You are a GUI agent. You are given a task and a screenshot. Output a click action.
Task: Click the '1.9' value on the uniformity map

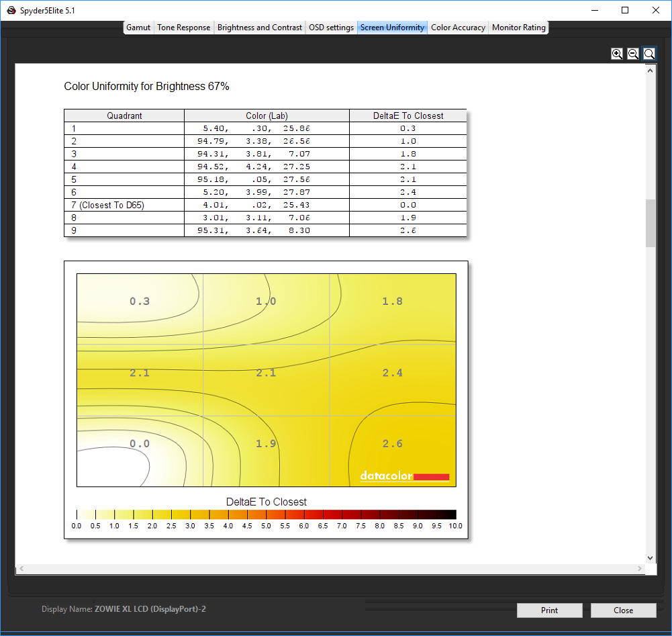click(x=266, y=443)
